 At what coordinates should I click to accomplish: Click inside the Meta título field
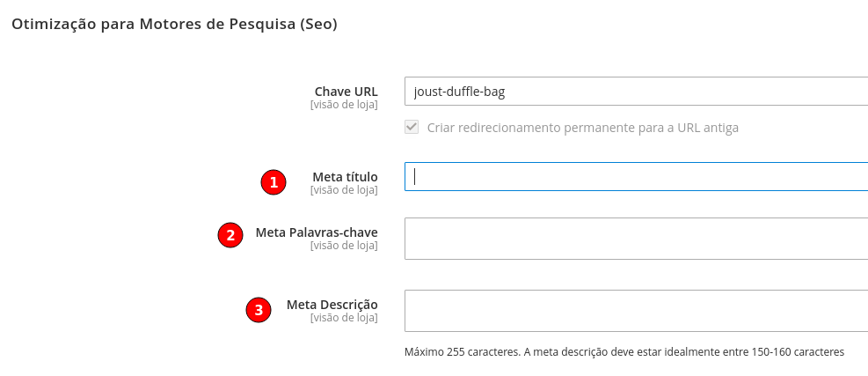pos(636,176)
